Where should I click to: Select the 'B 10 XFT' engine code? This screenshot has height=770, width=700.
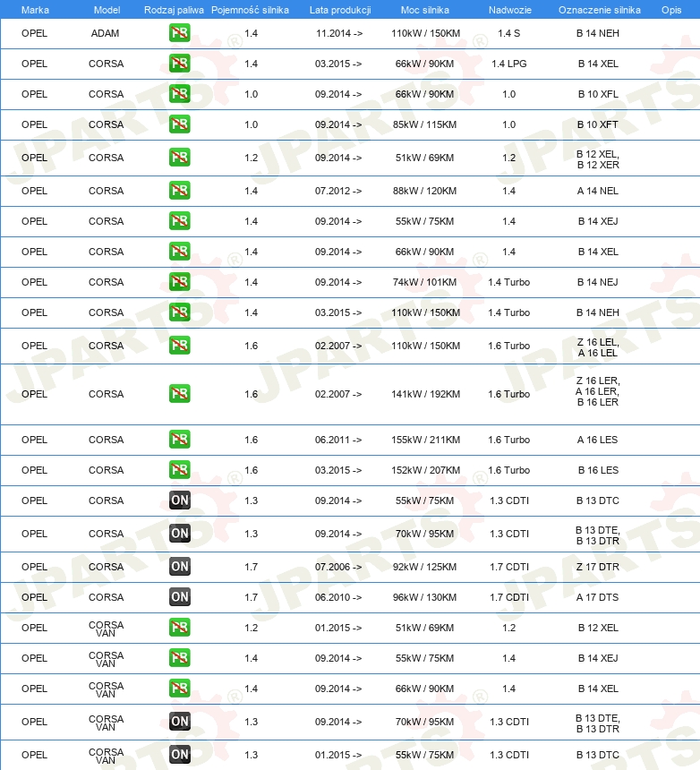point(598,124)
